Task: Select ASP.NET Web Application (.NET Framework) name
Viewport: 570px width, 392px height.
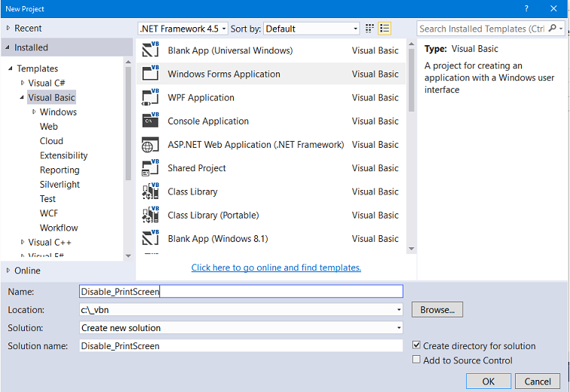Action: tap(256, 145)
